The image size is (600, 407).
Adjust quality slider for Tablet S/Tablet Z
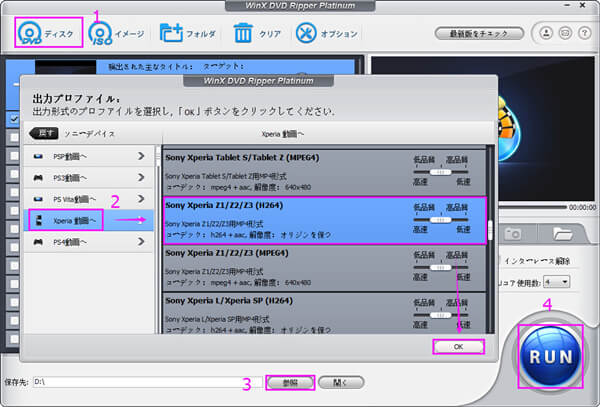[x=441, y=173]
